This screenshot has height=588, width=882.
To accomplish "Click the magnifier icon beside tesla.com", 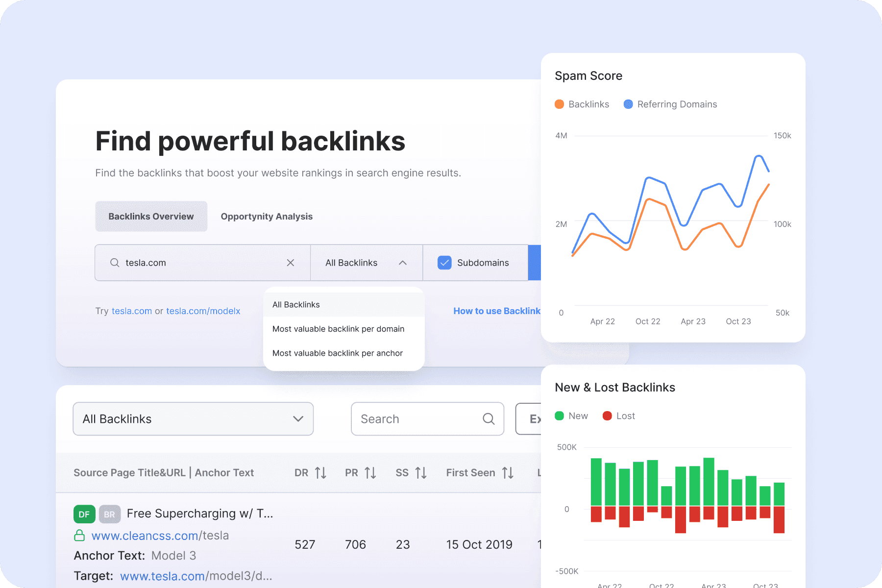I will point(115,263).
